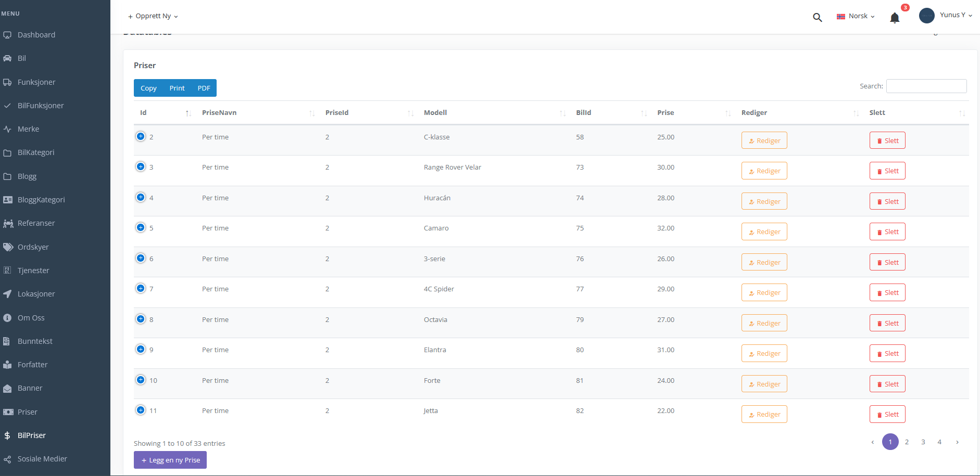The height and width of the screenshot is (476, 980).
Task: Click the search magnifier icon in header
Action: tap(817, 17)
